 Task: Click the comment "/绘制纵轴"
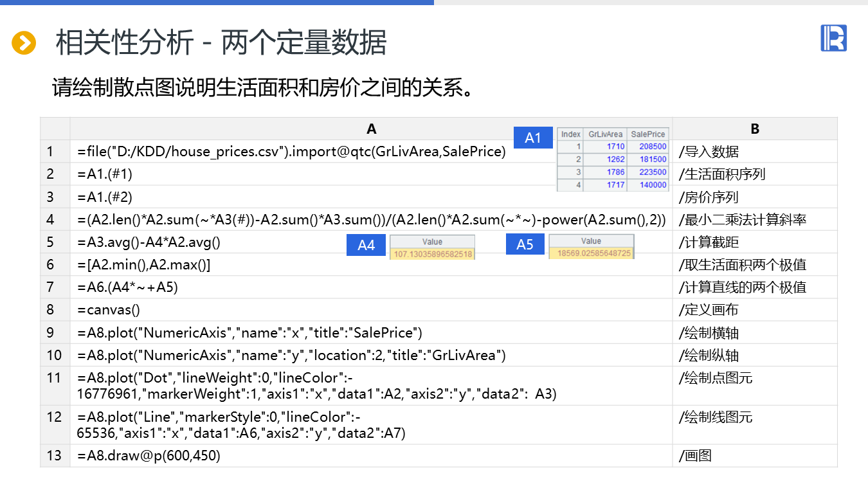click(x=709, y=355)
